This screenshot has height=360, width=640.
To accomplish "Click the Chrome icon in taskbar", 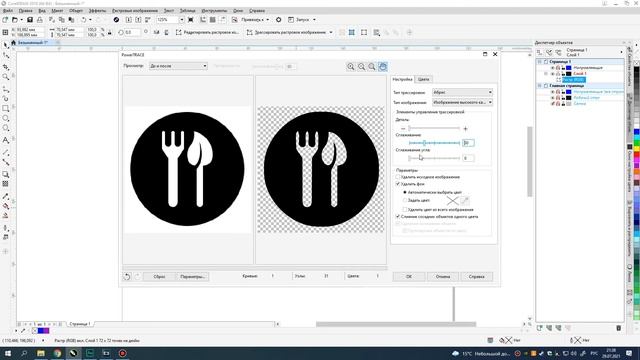I will tap(57, 353).
